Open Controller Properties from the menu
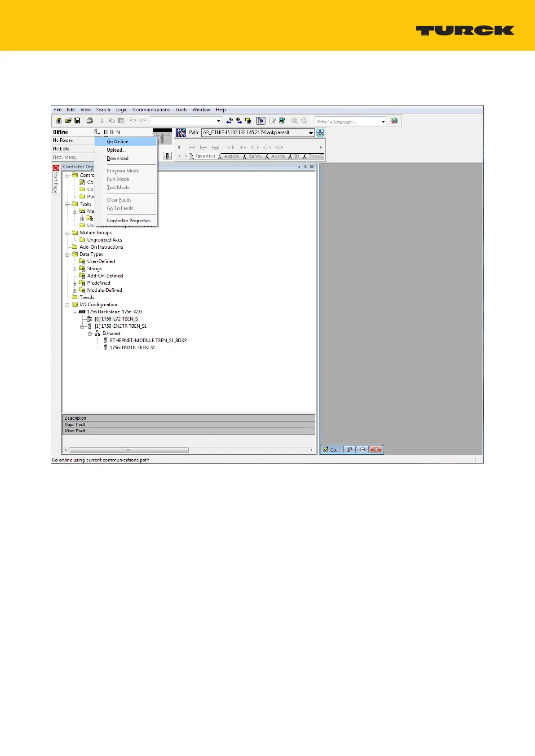Viewport: 535px width, 756px height. tap(125, 221)
